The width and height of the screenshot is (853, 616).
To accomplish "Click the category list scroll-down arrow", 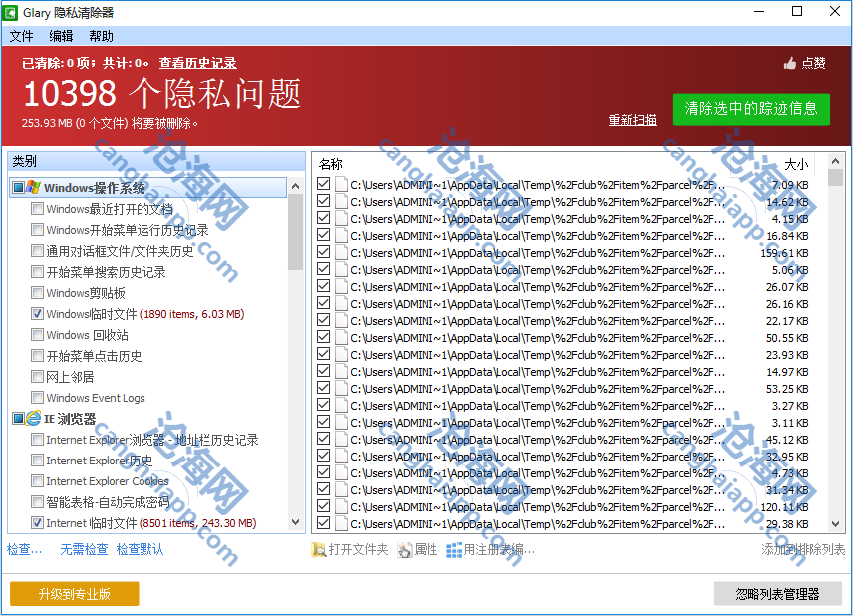I will pyautogui.click(x=295, y=522).
